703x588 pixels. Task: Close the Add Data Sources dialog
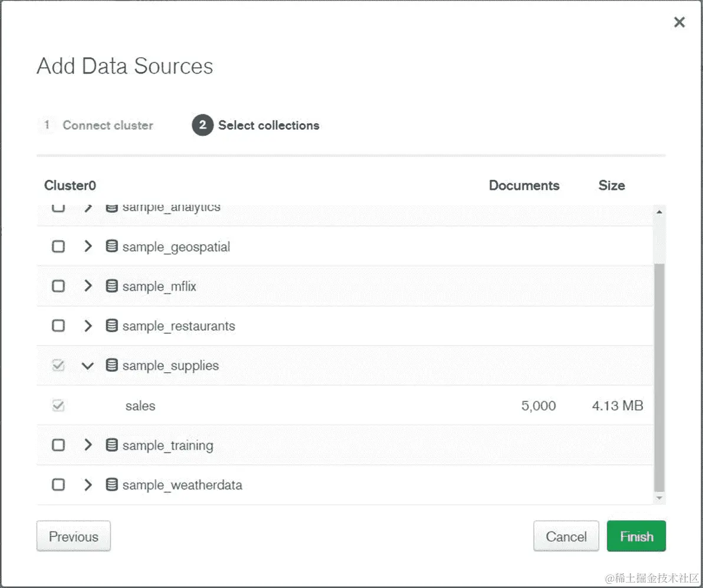click(x=679, y=22)
